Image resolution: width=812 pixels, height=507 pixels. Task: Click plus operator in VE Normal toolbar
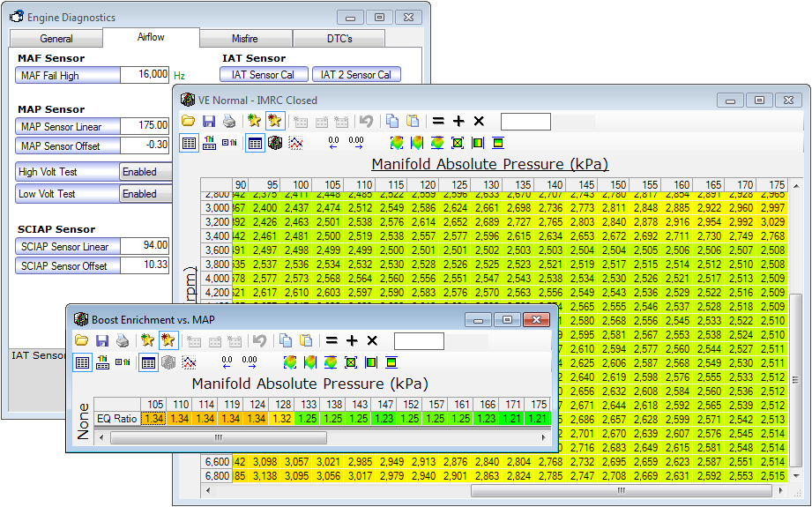click(x=458, y=121)
